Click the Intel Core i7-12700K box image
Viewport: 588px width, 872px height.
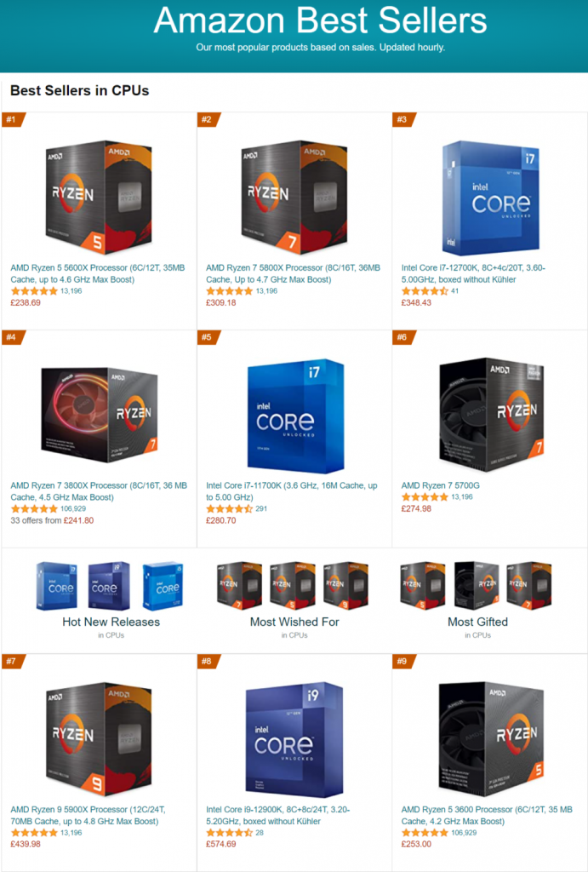(490, 198)
